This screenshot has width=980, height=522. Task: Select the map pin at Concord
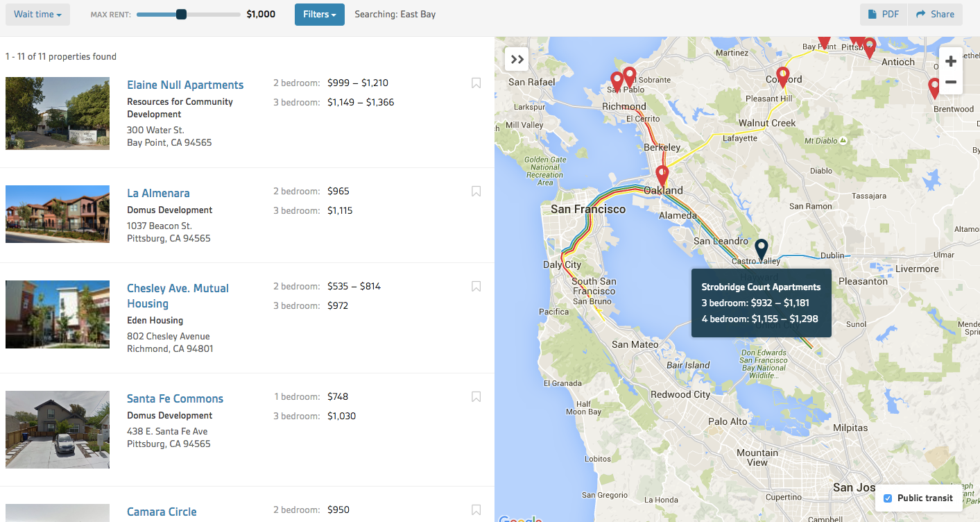[783, 76]
